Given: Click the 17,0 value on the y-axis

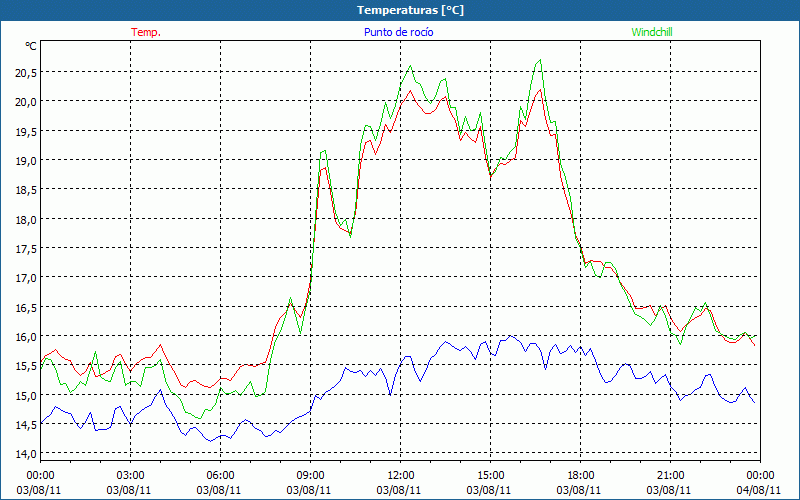Looking at the screenshot, I should click(26, 279).
